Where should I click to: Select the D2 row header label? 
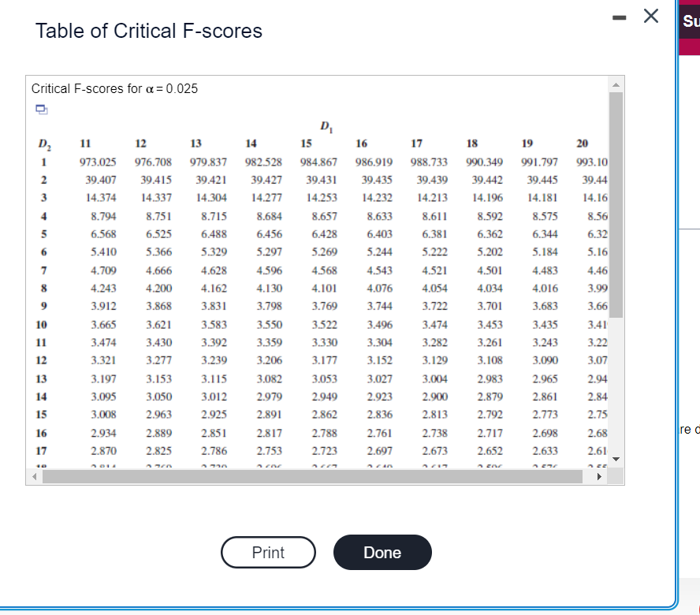point(43,143)
